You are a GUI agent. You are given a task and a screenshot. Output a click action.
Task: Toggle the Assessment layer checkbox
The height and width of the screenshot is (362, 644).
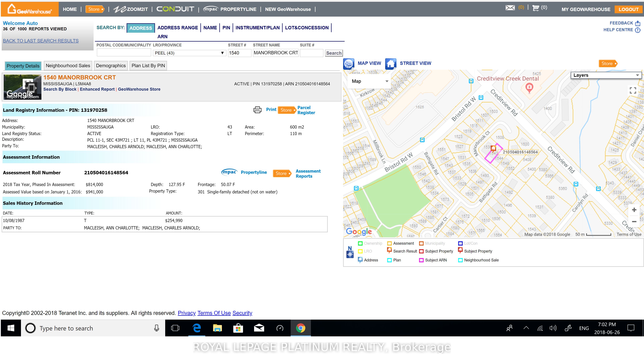(389, 243)
